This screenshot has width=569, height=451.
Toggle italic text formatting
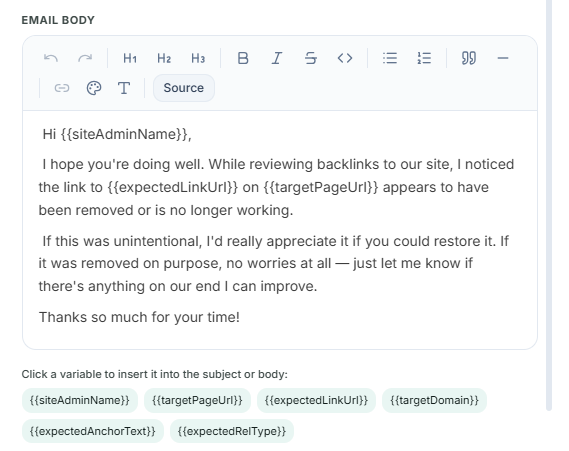pos(277,58)
